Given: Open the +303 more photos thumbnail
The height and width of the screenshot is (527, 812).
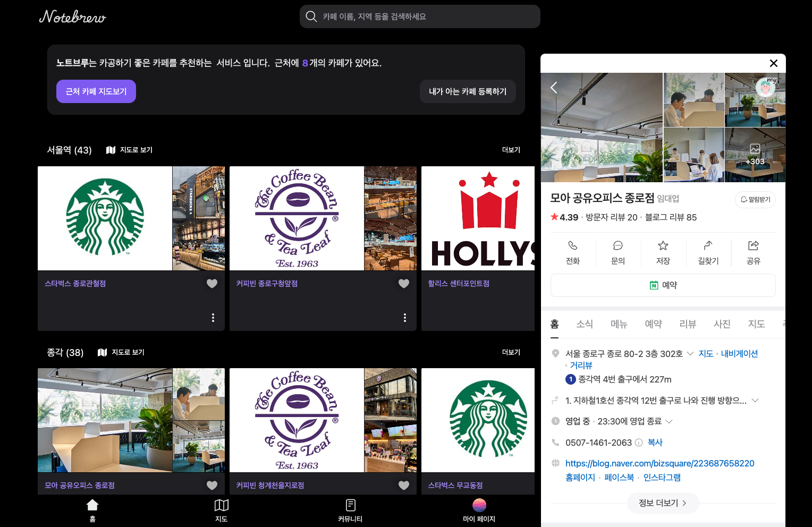Looking at the screenshot, I should click(755, 155).
